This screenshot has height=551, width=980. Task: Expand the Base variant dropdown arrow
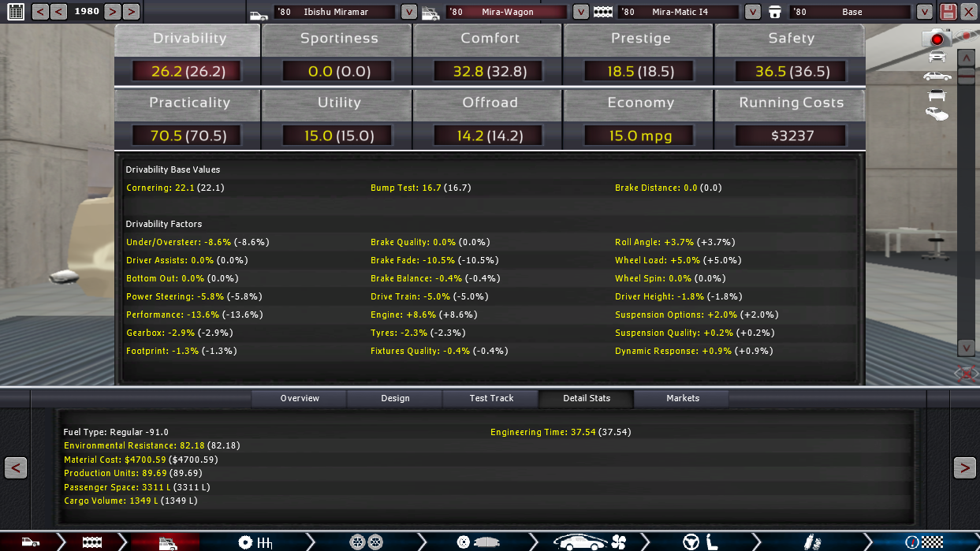pos(925,12)
